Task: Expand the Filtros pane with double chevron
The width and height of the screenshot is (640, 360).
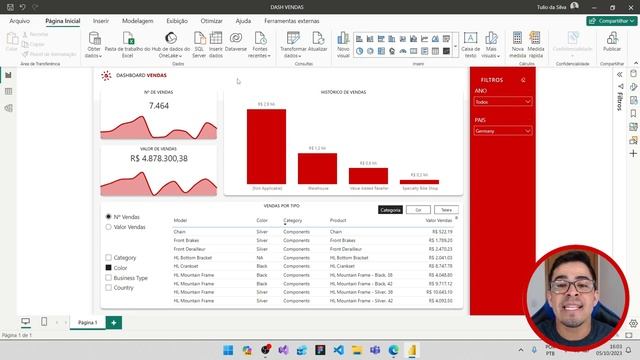Action: 620,75
